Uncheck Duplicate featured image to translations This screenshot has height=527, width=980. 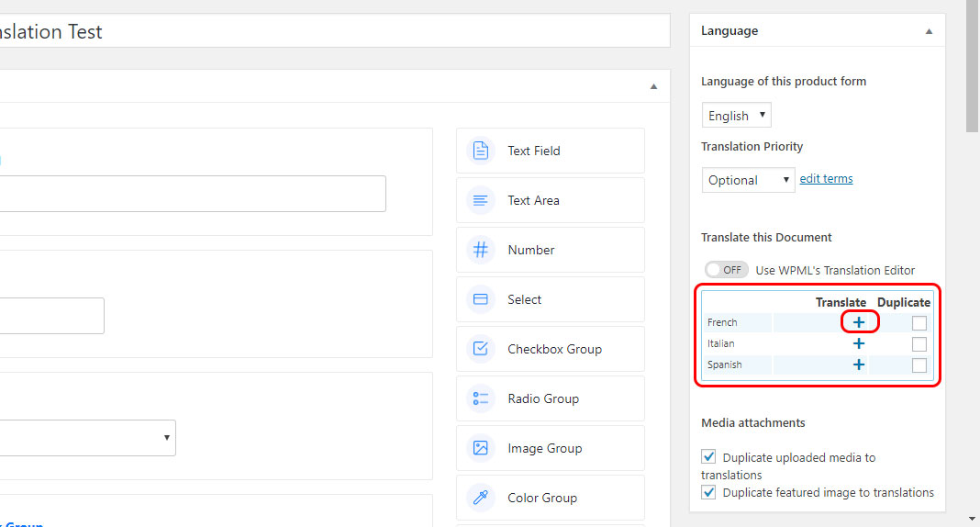click(708, 492)
